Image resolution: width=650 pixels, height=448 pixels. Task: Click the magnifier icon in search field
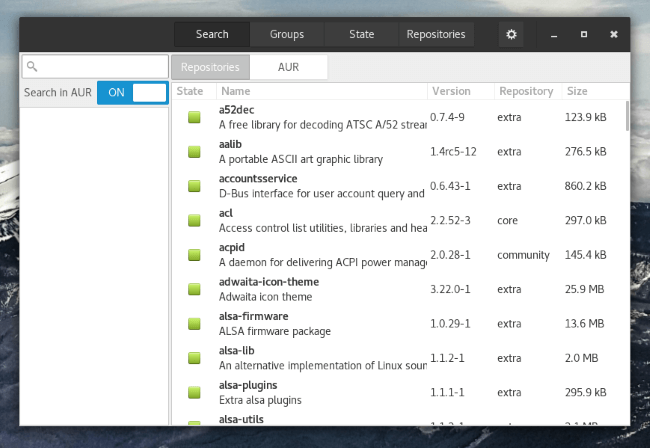click(32, 66)
